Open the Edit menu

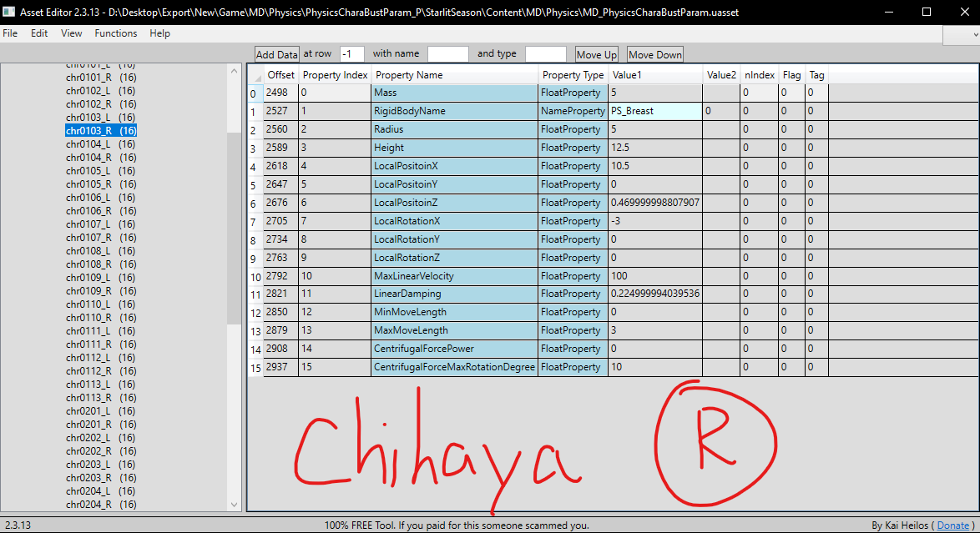pyautogui.click(x=39, y=33)
